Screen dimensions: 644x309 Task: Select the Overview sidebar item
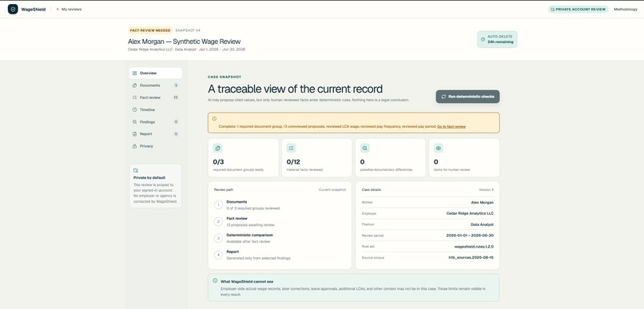click(x=156, y=73)
